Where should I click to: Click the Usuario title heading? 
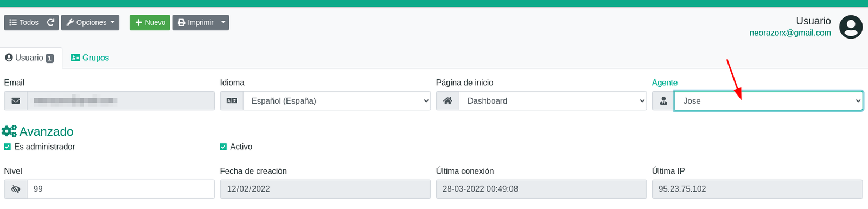[x=813, y=21]
